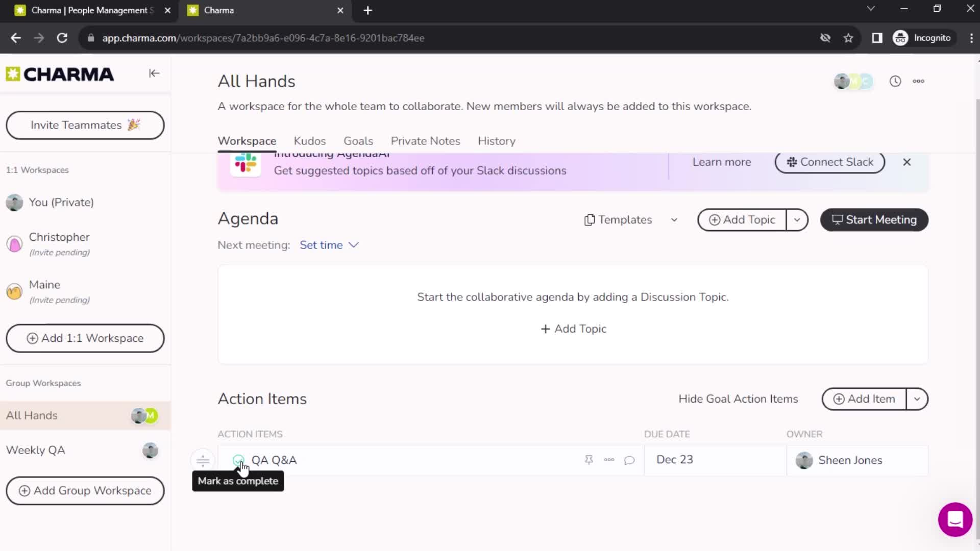Viewport: 980px width, 551px height.
Task: Click the browser address bar
Action: (x=449, y=38)
